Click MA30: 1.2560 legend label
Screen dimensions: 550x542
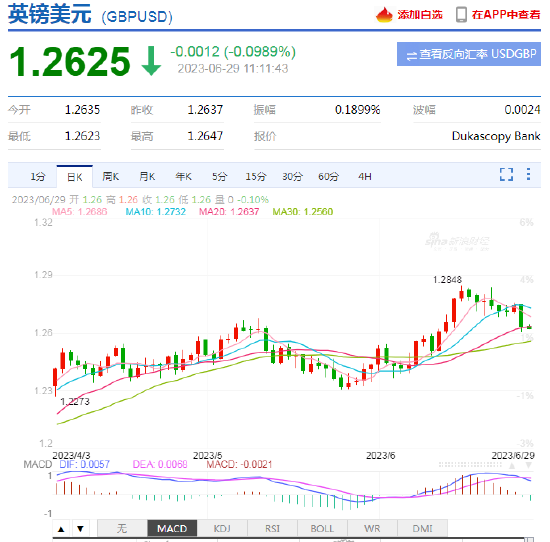point(303,212)
